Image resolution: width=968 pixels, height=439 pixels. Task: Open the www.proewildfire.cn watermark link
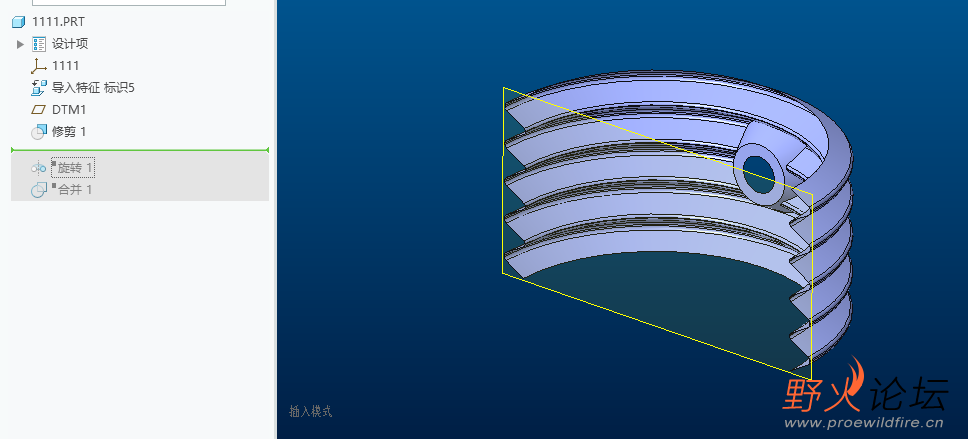point(863,424)
